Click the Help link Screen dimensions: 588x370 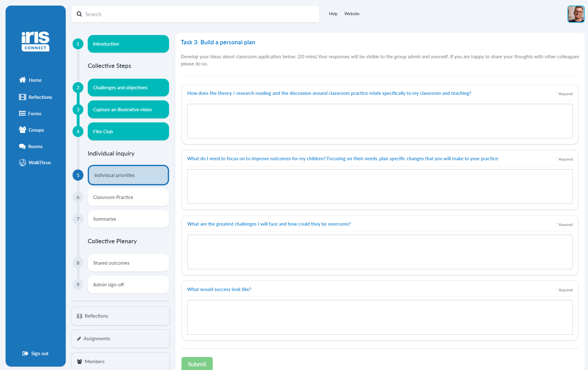[x=333, y=14]
